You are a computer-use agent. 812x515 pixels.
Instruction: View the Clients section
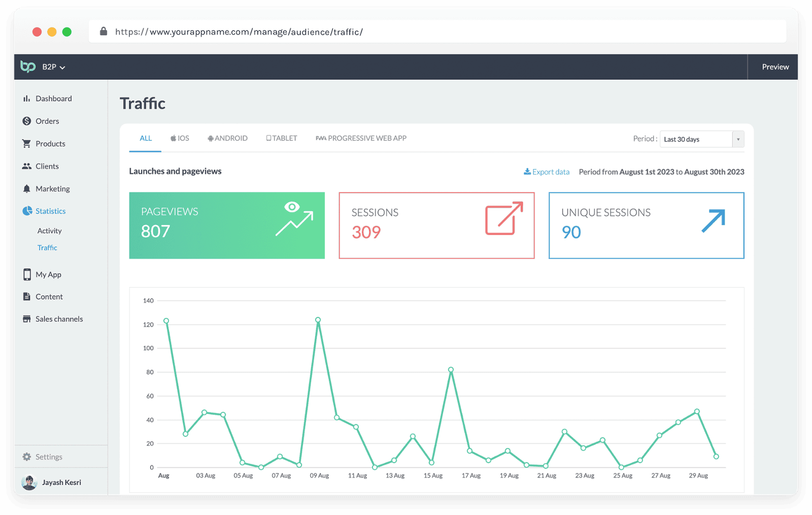(x=47, y=166)
